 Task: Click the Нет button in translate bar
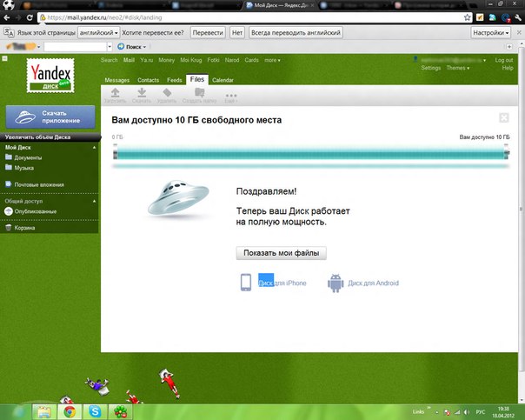coord(237,33)
